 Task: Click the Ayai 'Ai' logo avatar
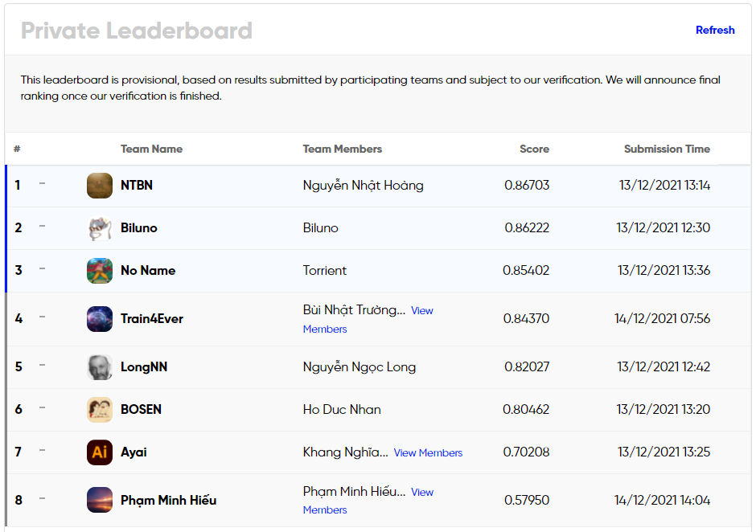coord(100,452)
